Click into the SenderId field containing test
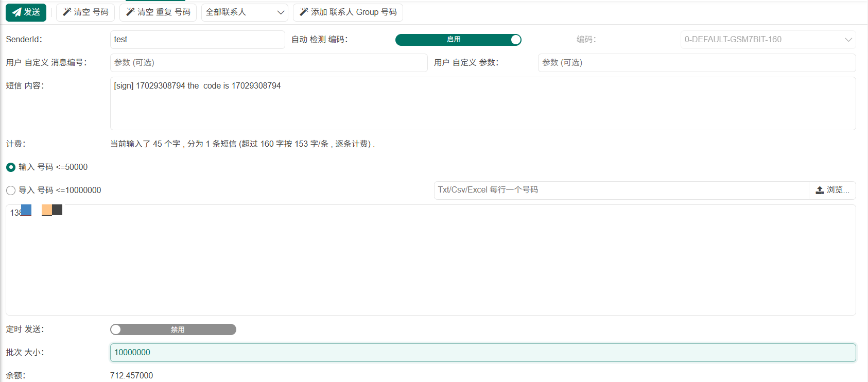868x382 pixels. click(x=198, y=40)
